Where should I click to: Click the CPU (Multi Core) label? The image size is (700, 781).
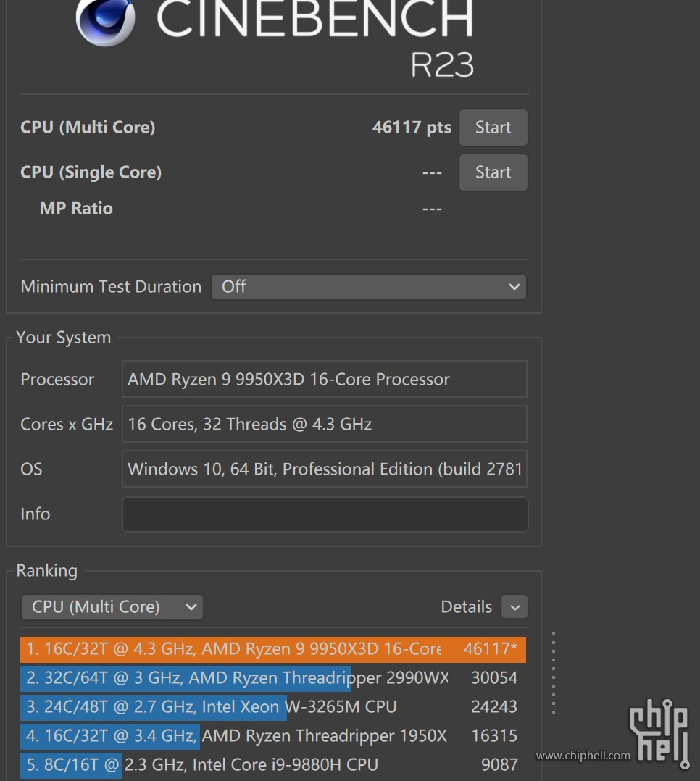tap(88, 128)
